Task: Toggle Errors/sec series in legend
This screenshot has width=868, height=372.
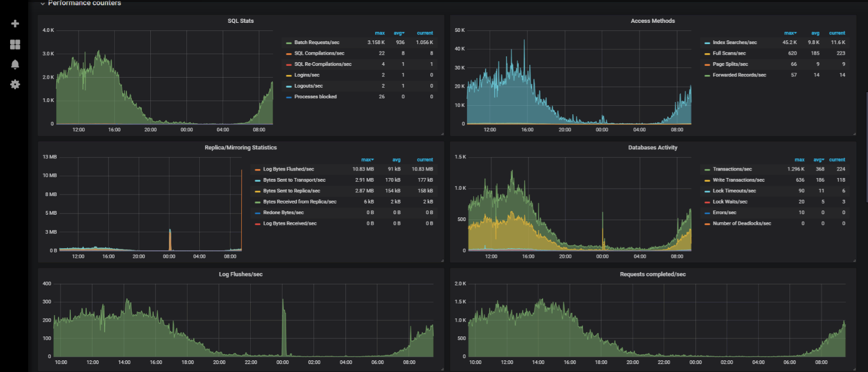Action: [725, 213]
